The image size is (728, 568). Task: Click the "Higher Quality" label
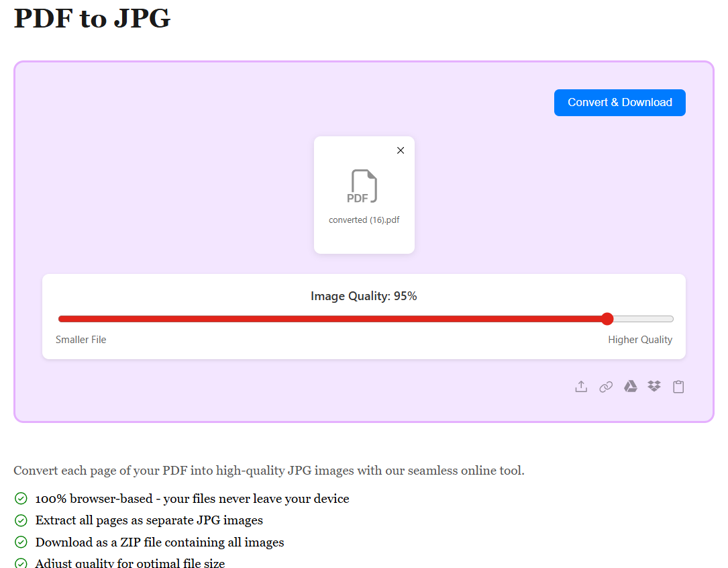click(640, 339)
